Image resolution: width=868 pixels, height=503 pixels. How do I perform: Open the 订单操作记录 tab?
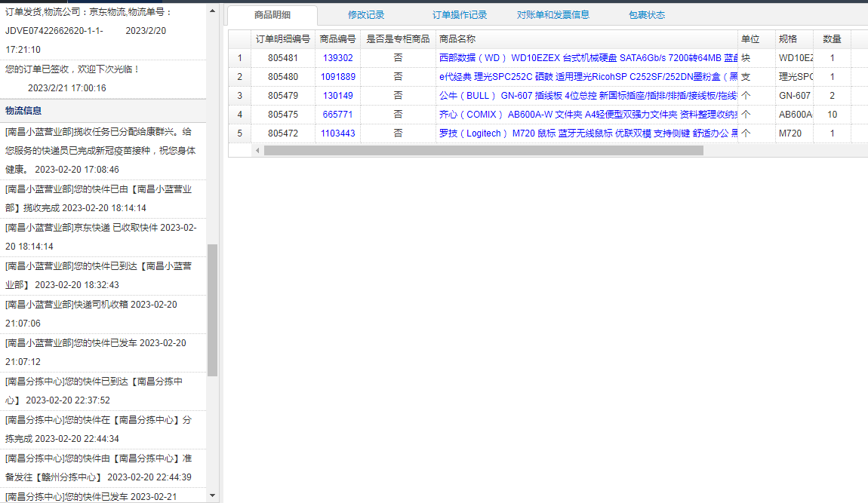tap(460, 15)
